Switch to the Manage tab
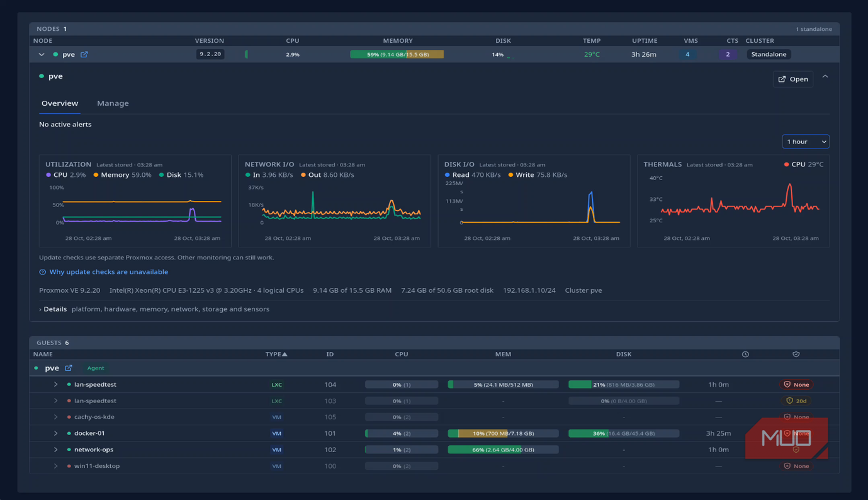Viewport: 868px width, 500px height. (x=113, y=103)
